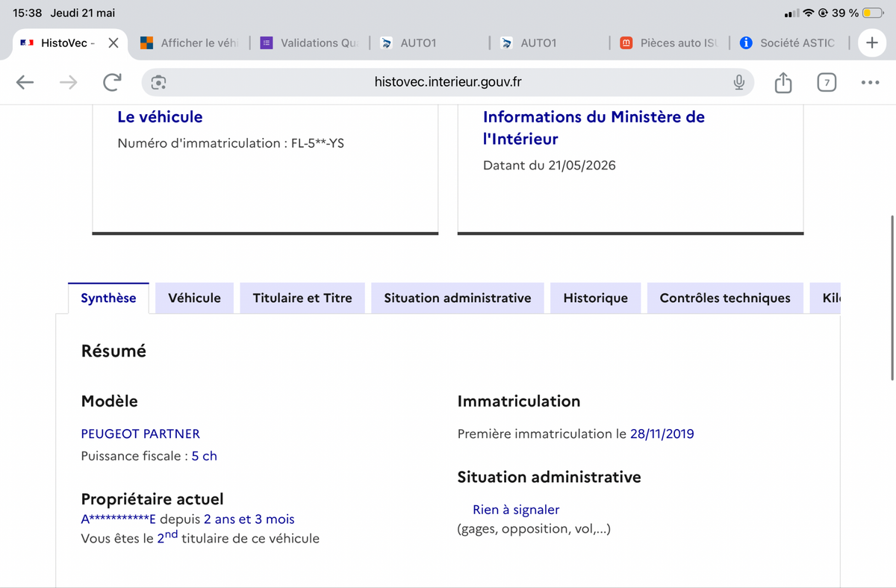Reload the HistoVec page
The height and width of the screenshot is (588, 896).
pyautogui.click(x=112, y=82)
